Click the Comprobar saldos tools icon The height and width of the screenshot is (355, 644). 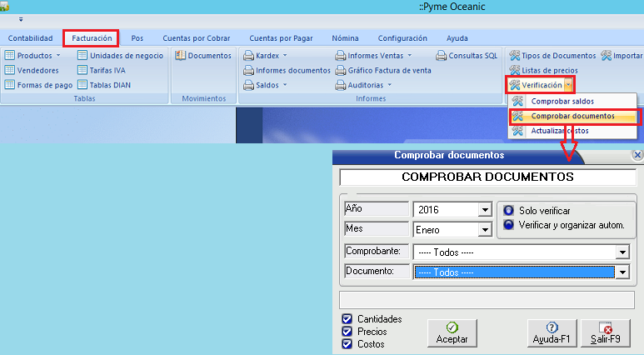517,101
